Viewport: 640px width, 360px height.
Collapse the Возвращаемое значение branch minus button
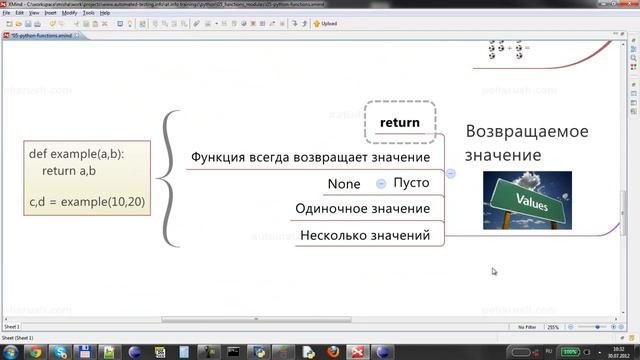(451, 173)
